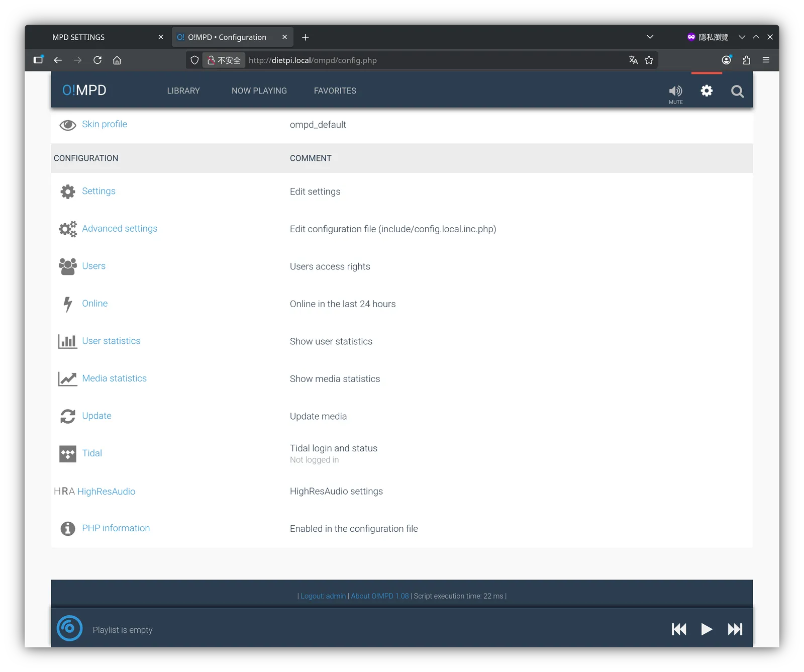Open the Settings link

[98, 191]
